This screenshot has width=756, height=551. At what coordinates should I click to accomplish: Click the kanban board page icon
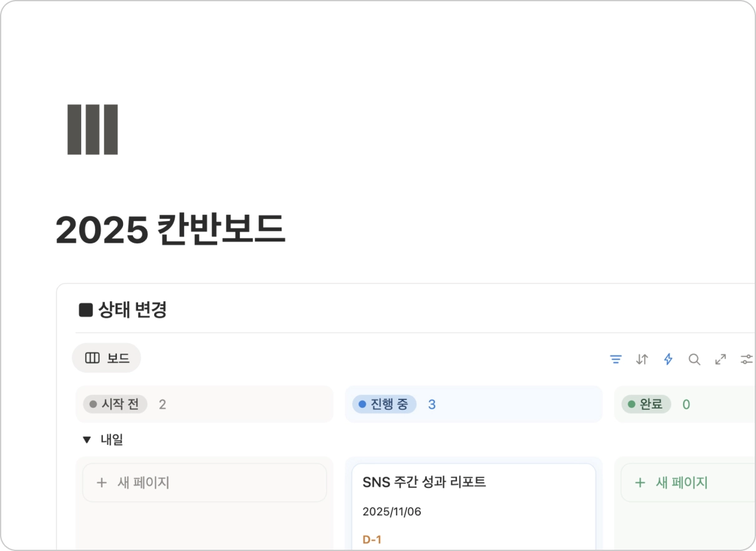(92, 130)
